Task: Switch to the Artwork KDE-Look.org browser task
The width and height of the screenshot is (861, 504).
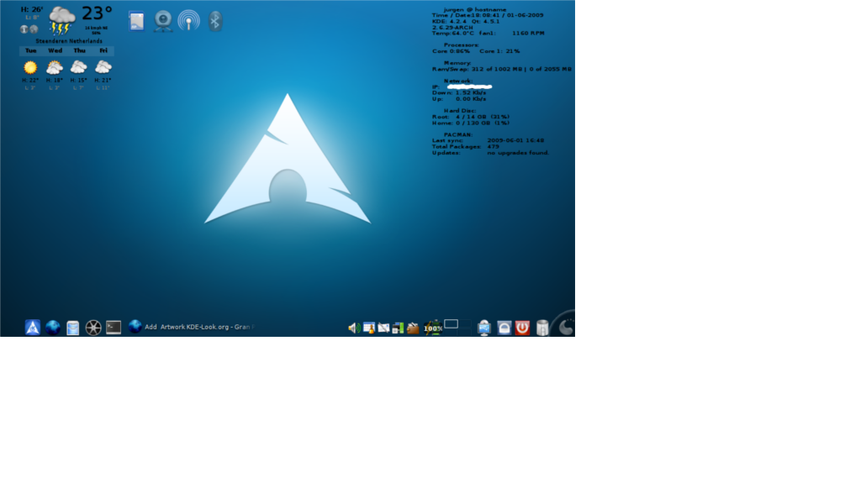Action: pos(191,327)
